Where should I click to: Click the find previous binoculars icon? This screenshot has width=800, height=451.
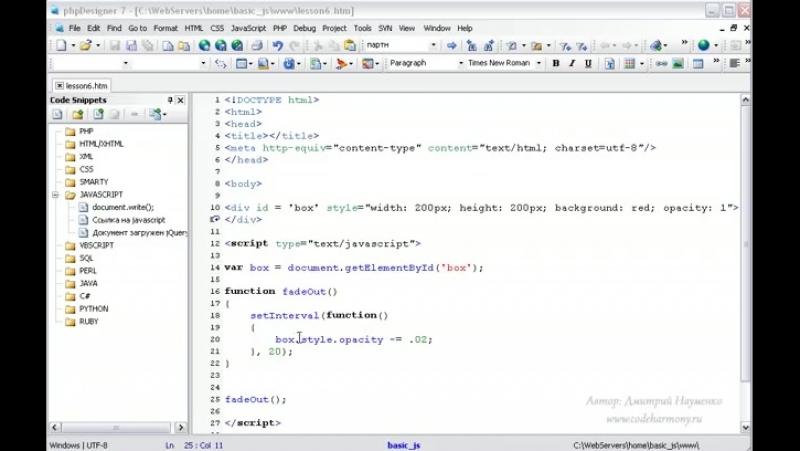point(471,45)
